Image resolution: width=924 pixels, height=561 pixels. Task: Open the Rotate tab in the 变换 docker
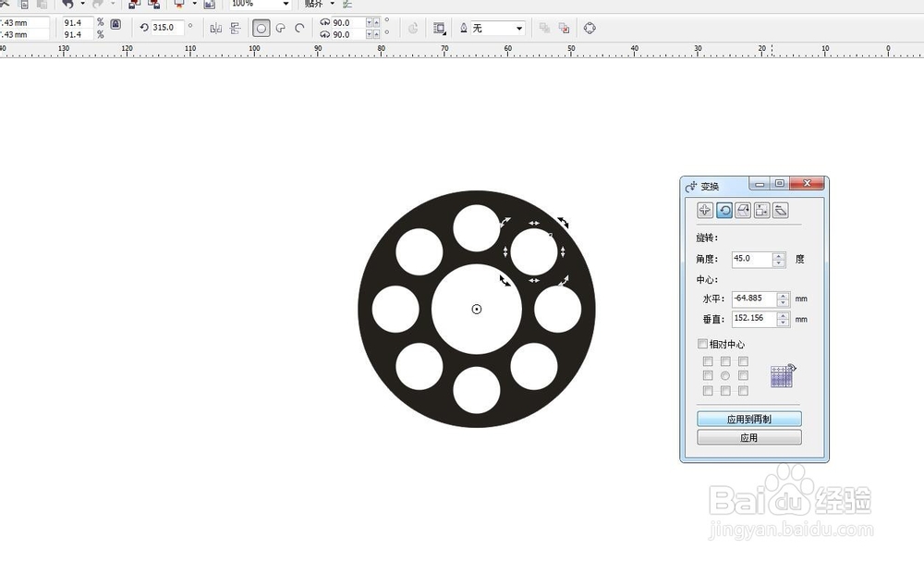(724, 211)
